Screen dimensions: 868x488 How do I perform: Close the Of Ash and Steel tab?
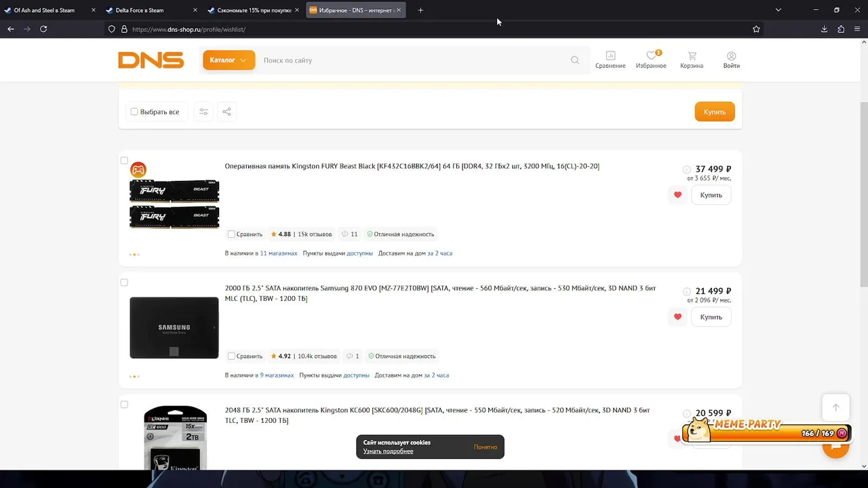[x=93, y=10]
